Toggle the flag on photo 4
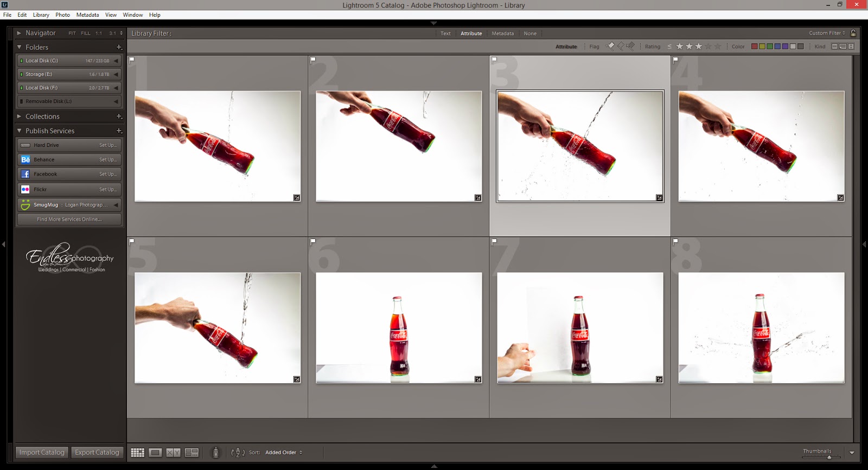 [x=675, y=60]
